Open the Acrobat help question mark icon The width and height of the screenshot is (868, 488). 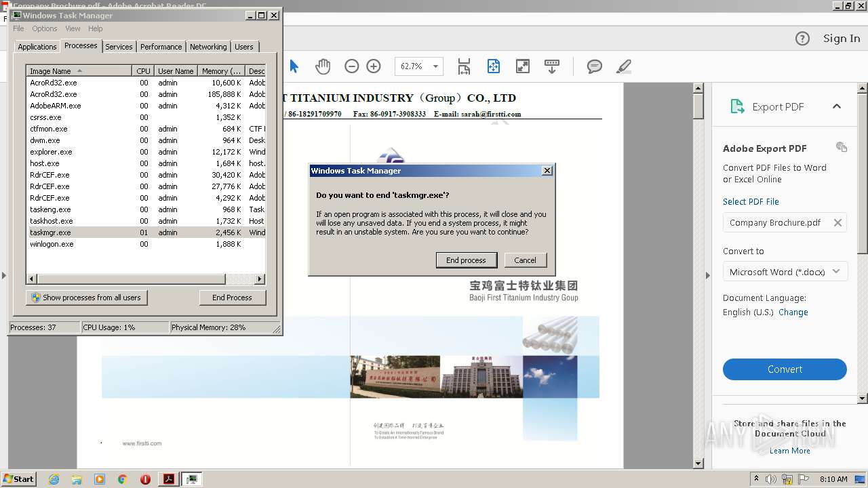(x=802, y=39)
